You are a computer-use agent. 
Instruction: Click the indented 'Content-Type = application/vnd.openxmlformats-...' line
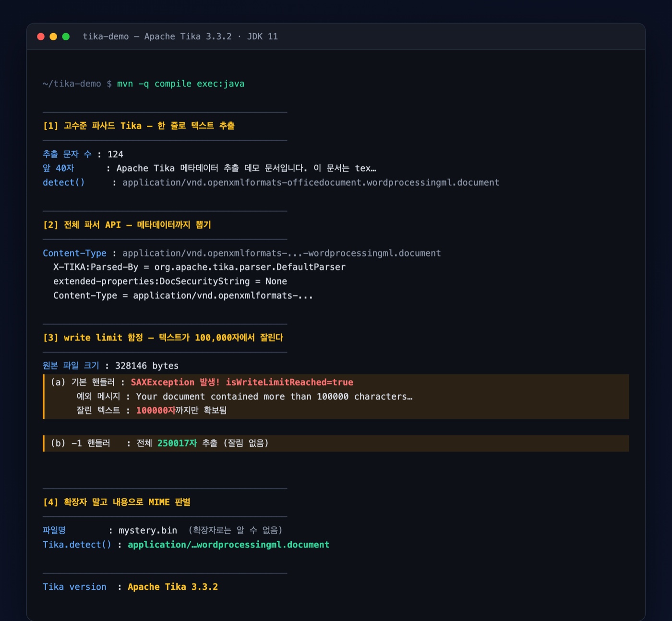tap(183, 295)
